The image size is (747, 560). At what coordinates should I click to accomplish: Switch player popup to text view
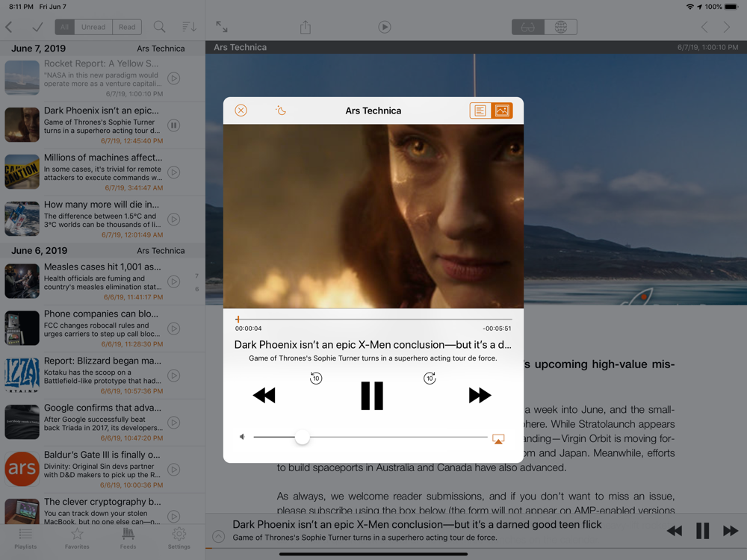coord(480,111)
